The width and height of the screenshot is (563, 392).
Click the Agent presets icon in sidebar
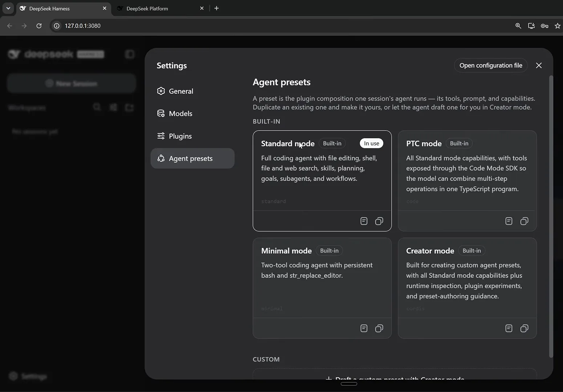(161, 158)
